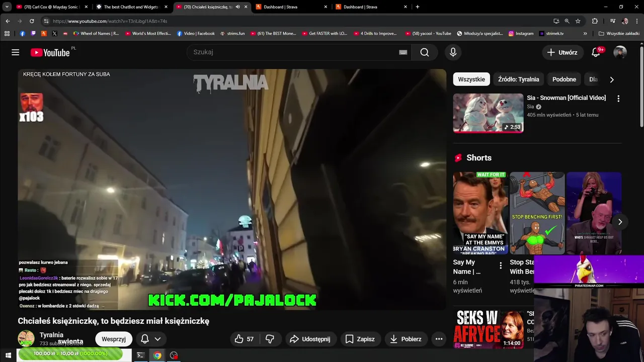Viewport: 644px width, 362px height.
Task: Open the Tyralnia channel name link
Action: click(51, 335)
